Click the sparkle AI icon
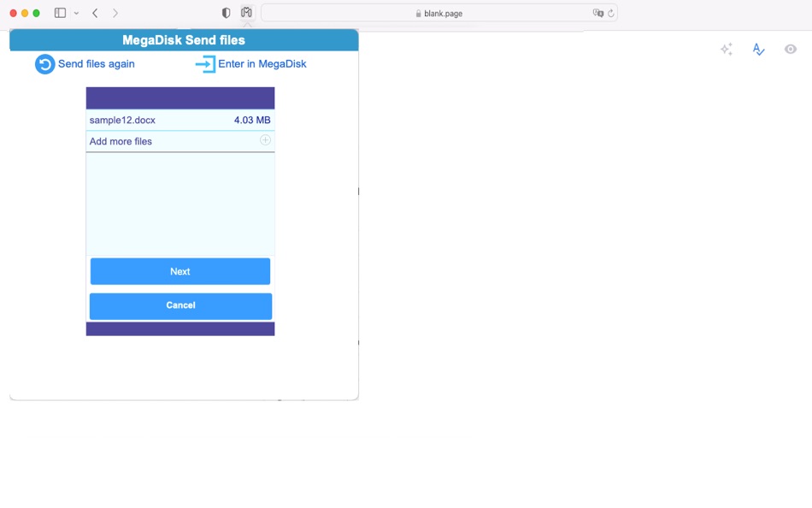Image resolution: width=812 pixels, height=508 pixels. (x=727, y=50)
